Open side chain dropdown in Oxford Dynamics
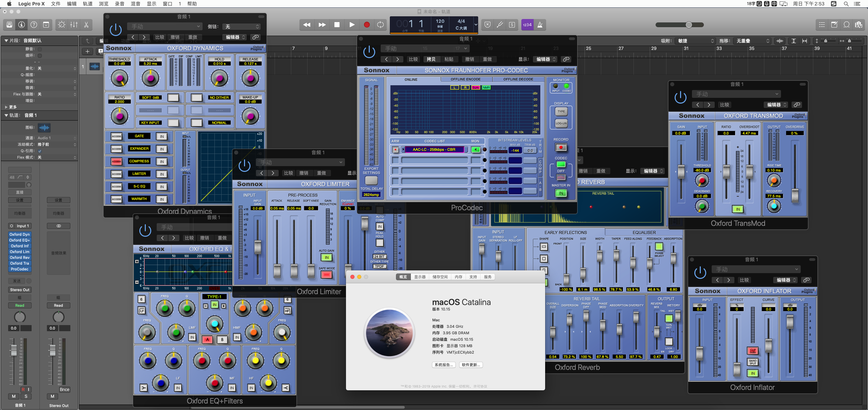Screen dimensions: 868x410 [241, 26]
